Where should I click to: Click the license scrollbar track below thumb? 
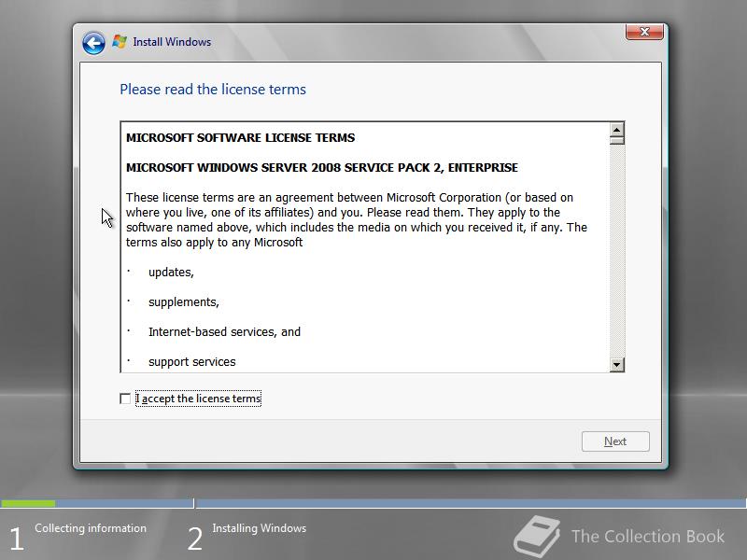(616, 251)
